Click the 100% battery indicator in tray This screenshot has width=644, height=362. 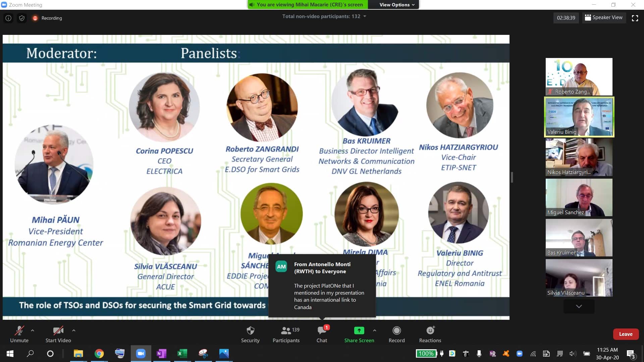tap(426, 354)
